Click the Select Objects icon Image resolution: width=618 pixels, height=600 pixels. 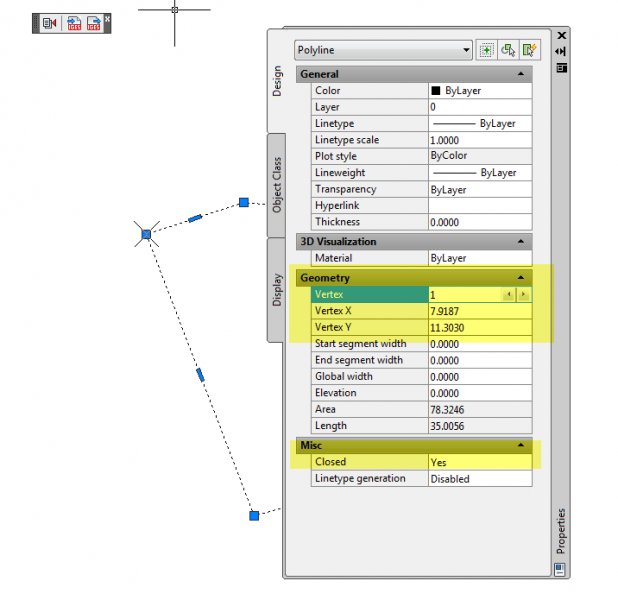click(x=508, y=50)
